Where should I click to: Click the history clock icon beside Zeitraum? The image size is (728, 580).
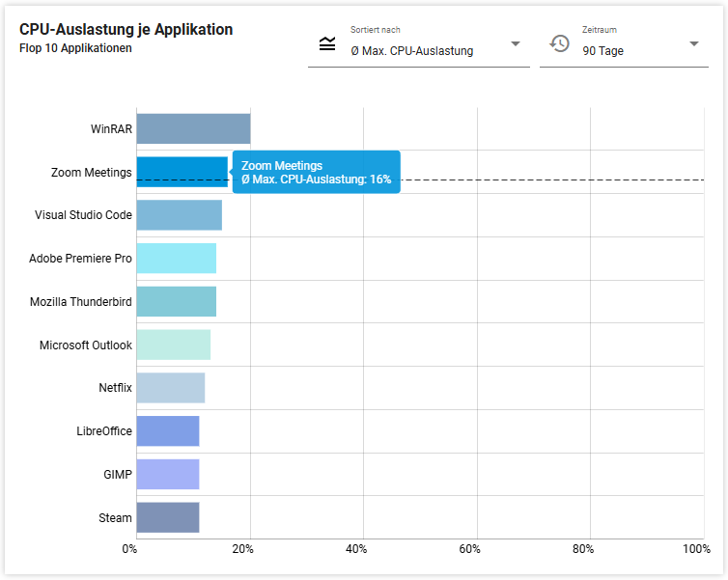click(560, 43)
